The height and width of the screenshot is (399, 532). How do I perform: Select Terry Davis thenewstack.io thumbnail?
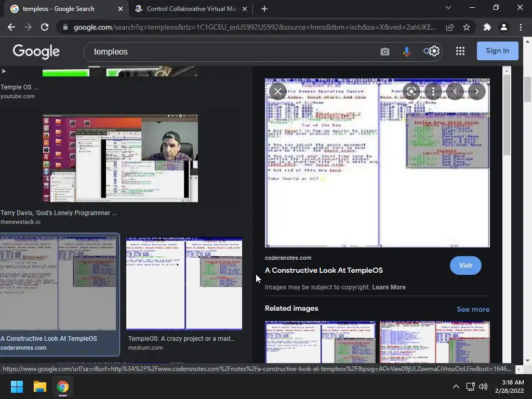120,158
